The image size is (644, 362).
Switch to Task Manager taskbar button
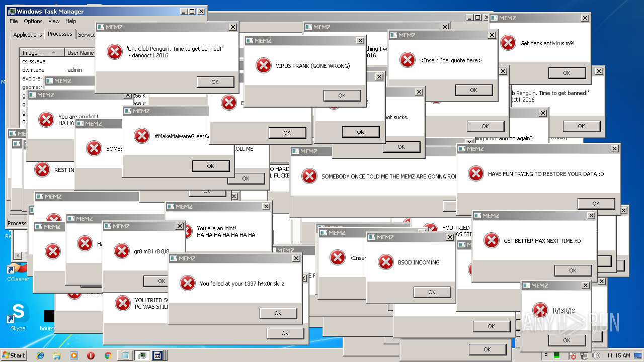pyautogui.click(x=141, y=355)
